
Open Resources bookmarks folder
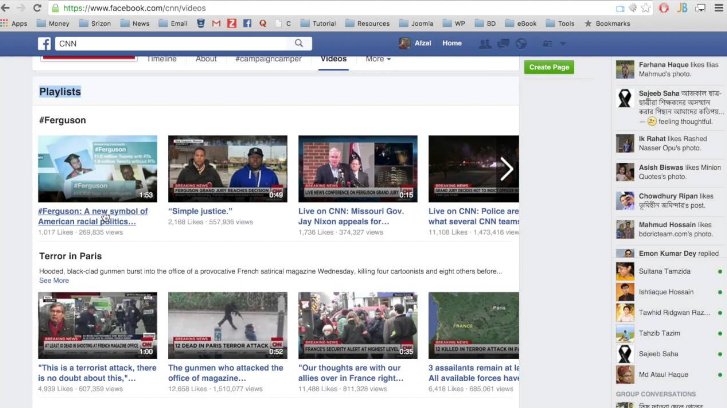click(368, 23)
